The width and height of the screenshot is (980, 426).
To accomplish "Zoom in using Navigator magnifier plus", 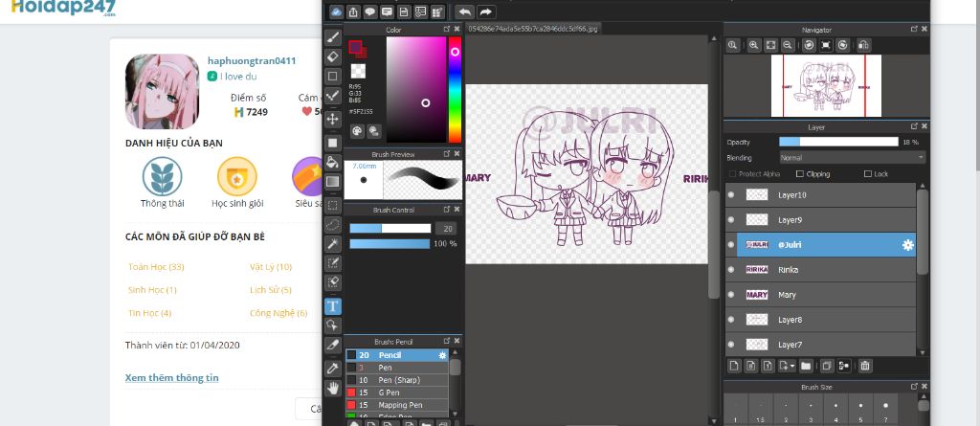I will pyautogui.click(x=754, y=45).
